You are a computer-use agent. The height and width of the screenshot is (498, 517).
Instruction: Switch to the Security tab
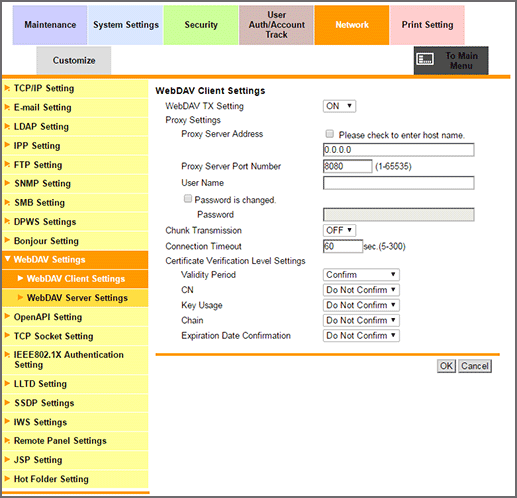tap(201, 25)
